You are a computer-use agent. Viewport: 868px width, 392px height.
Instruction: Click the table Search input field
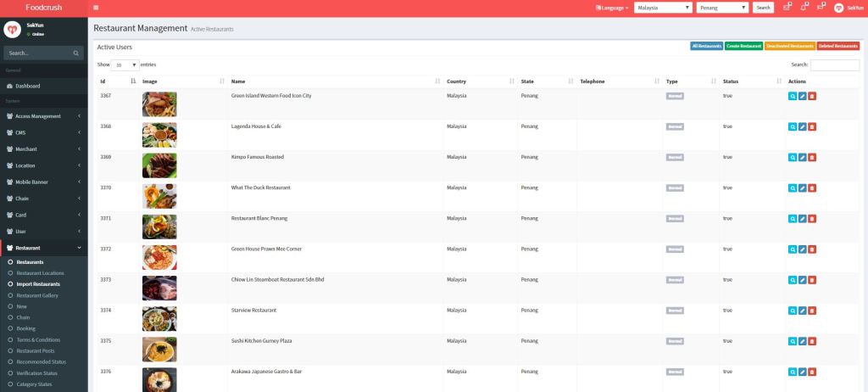(834, 64)
